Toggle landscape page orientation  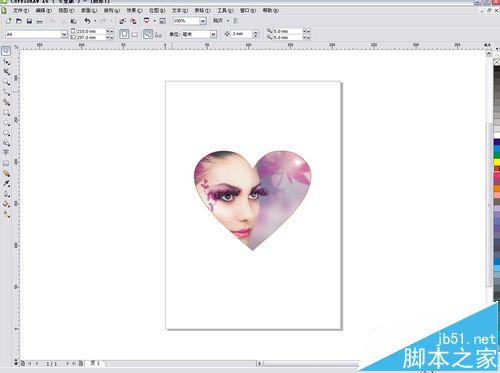coord(135,34)
